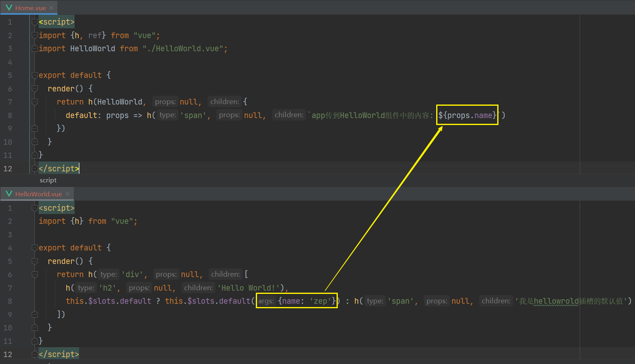Click fold marker beside closing script tag in HelloWorld.vue
The height and width of the screenshot is (364, 635).
coord(35,354)
